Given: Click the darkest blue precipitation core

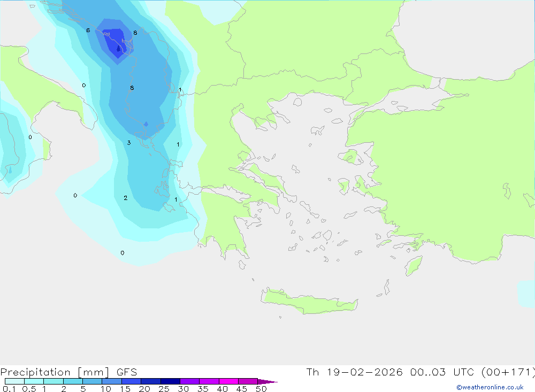Looking at the screenshot, I should pyautogui.click(x=118, y=49).
